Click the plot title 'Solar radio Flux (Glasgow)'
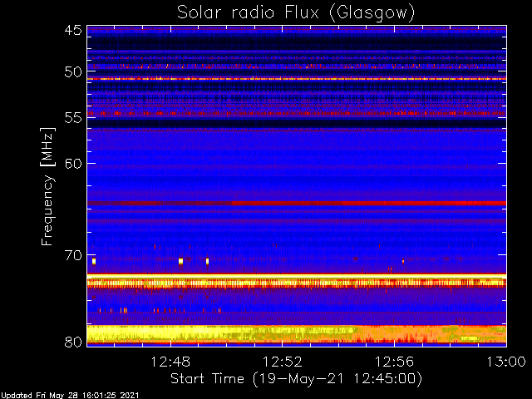Image resolution: width=532 pixels, height=399 pixels. [x=296, y=13]
